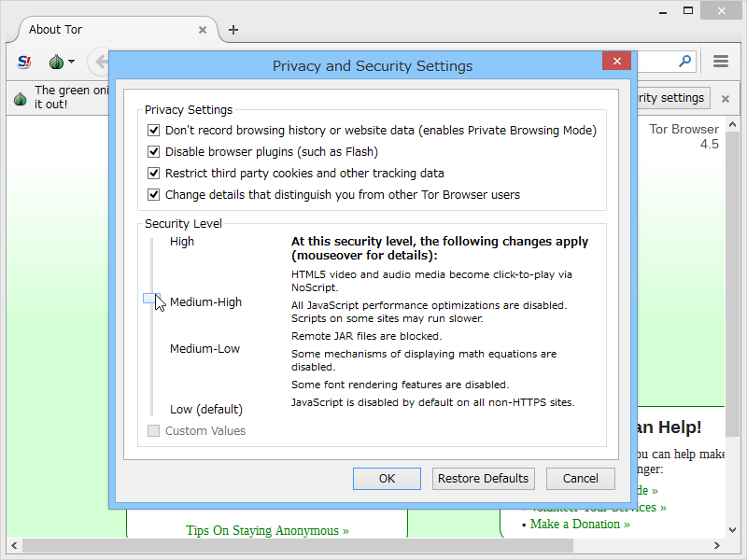Click the NoScript S! toolbar icon
Image resolution: width=747 pixels, height=560 pixels.
23,62
